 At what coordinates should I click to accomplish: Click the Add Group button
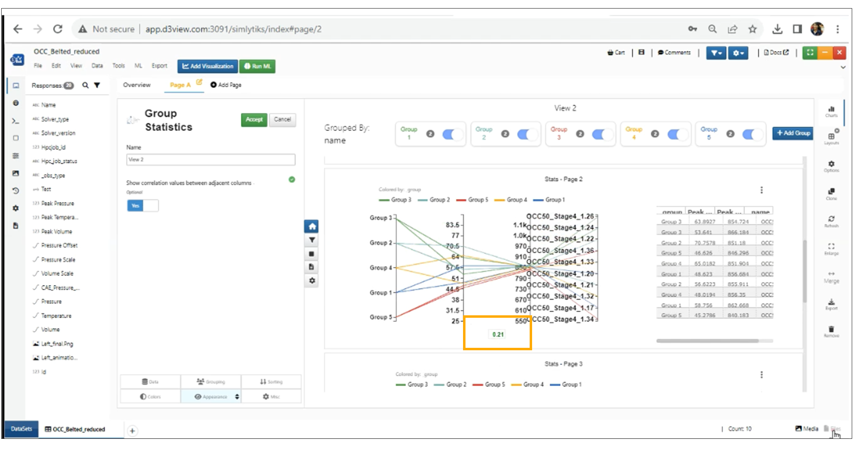coord(792,133)
